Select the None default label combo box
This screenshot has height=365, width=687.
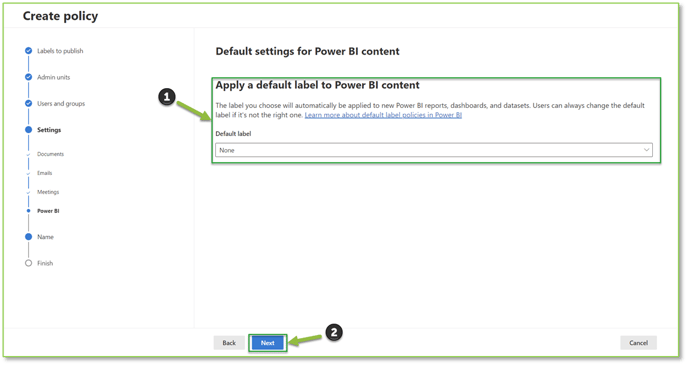point(434,150)
